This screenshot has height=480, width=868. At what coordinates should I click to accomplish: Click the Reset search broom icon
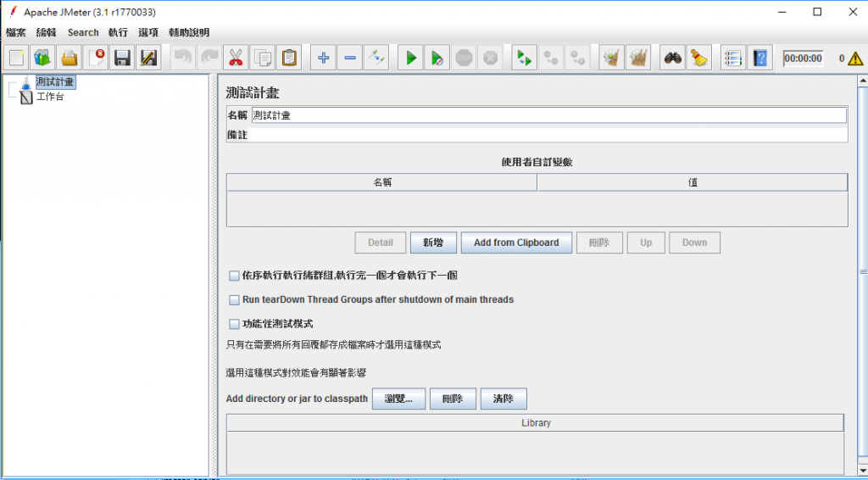pos(699,58)
